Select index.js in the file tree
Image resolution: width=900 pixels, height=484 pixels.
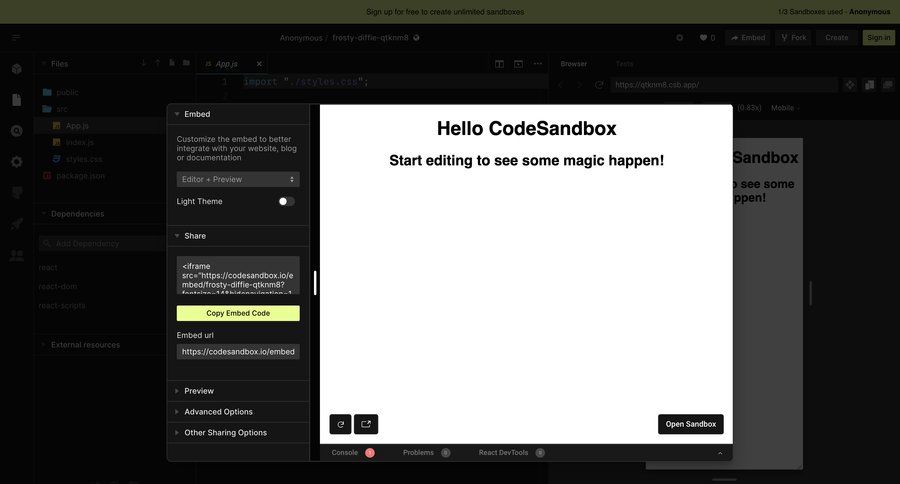[x=79, y=142]
